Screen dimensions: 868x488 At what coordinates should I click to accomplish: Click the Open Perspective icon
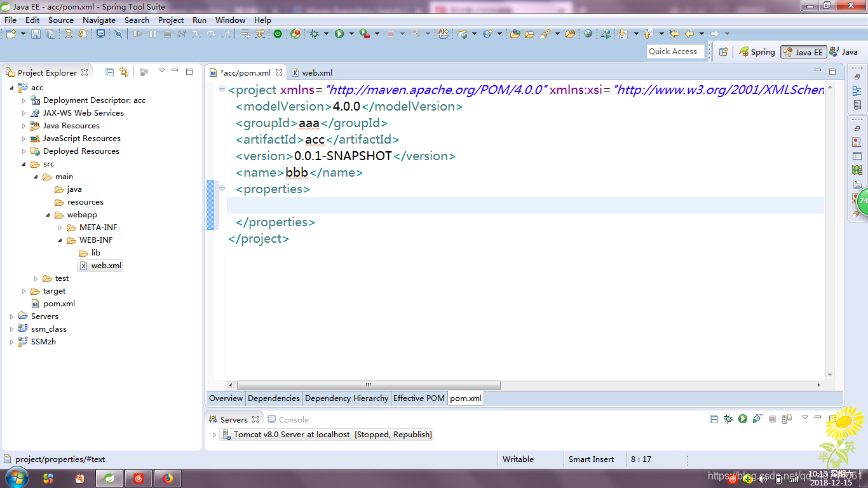(x=723, y=52)
